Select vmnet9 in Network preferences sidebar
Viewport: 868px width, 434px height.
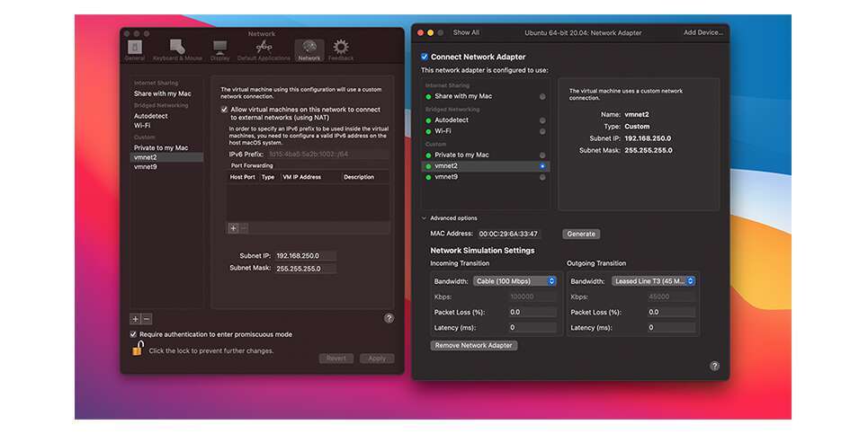coord(146,167)
